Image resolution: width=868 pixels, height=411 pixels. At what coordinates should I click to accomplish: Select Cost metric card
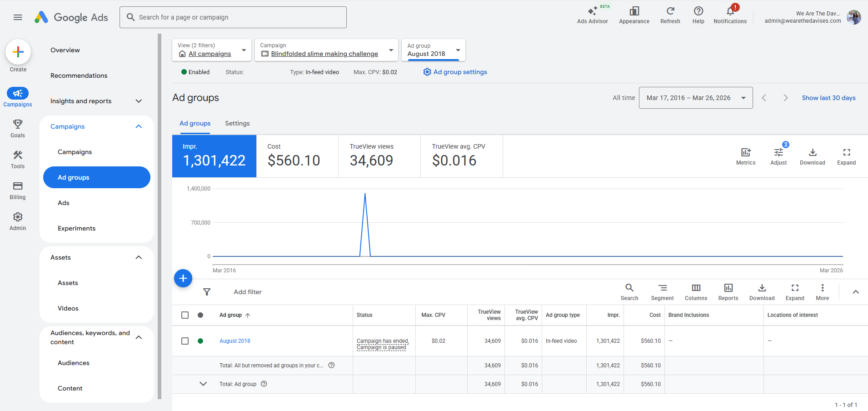tap(297, 156)
